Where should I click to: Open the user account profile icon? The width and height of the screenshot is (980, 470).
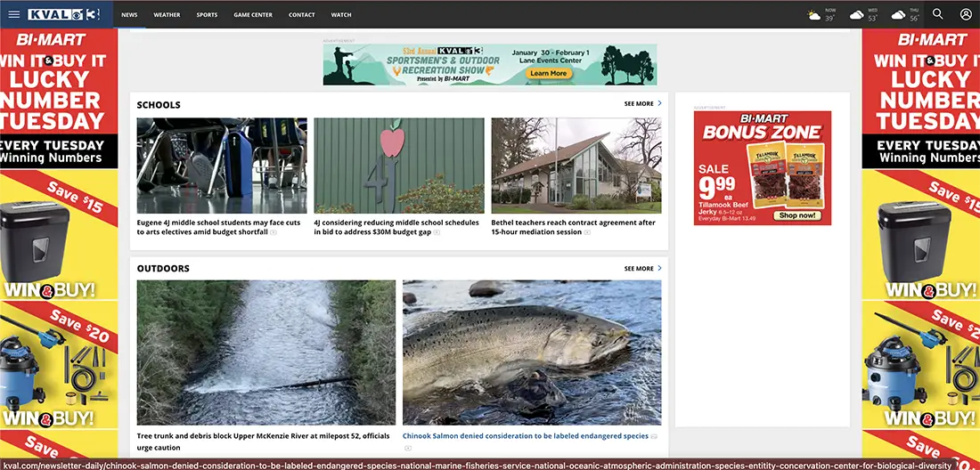coord(966,13)
